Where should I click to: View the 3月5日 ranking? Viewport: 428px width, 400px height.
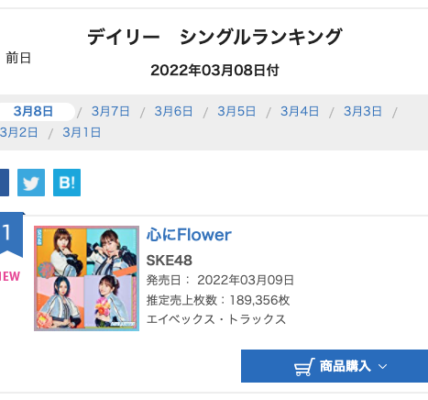click(x=236, y=111)
